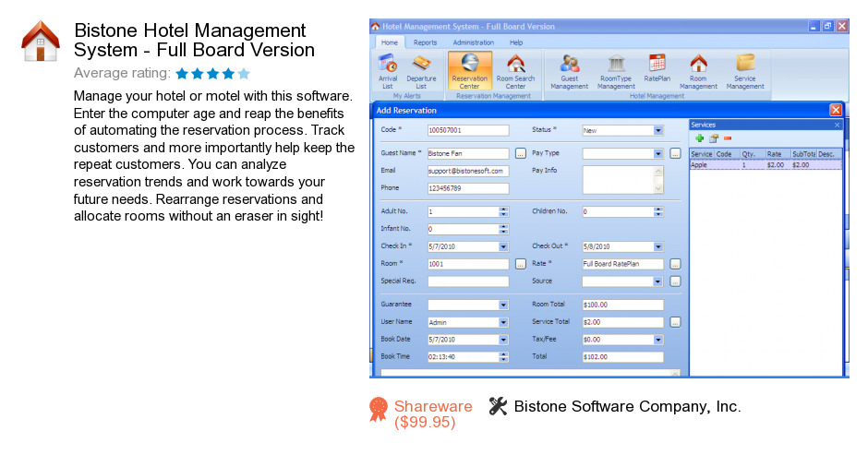Open the Check In date picker
The width and height of the screenshot is (868, 455).
pos(503,246)
